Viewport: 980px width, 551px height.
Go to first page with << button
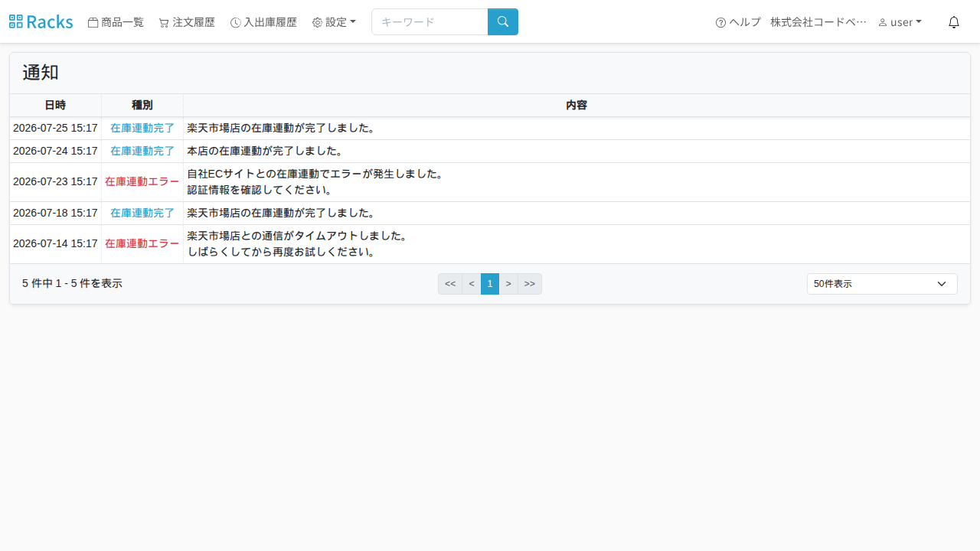click(x=450, y=284)
